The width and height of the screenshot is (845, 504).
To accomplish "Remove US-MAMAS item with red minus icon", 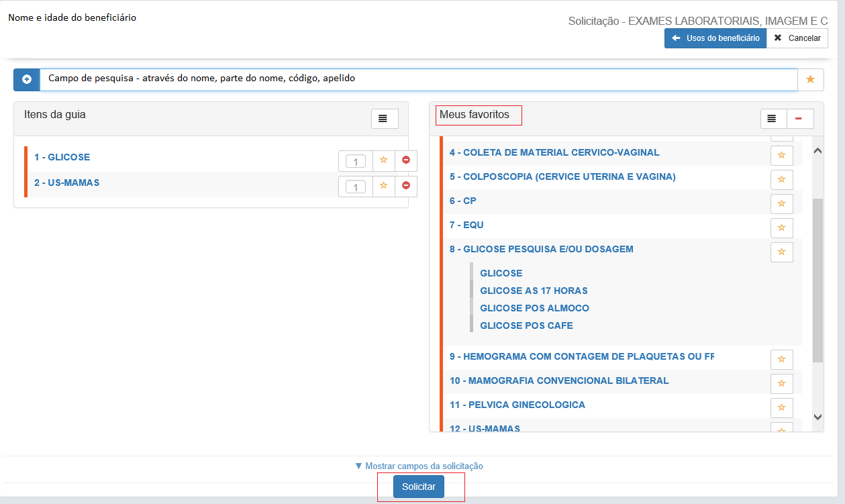I will tap(406, 186).
